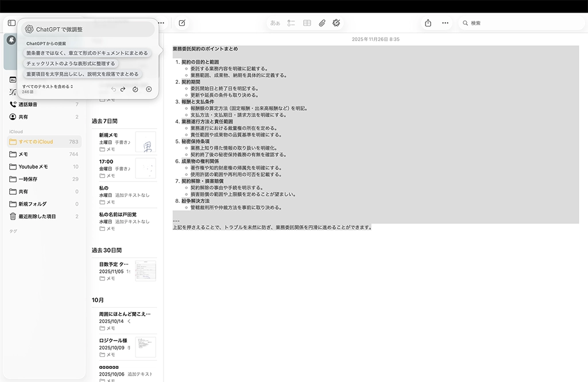Choose suggestion about 章立て形式のドキュメント
This screenshot has width=588, height=382.
tap(87, 53)
